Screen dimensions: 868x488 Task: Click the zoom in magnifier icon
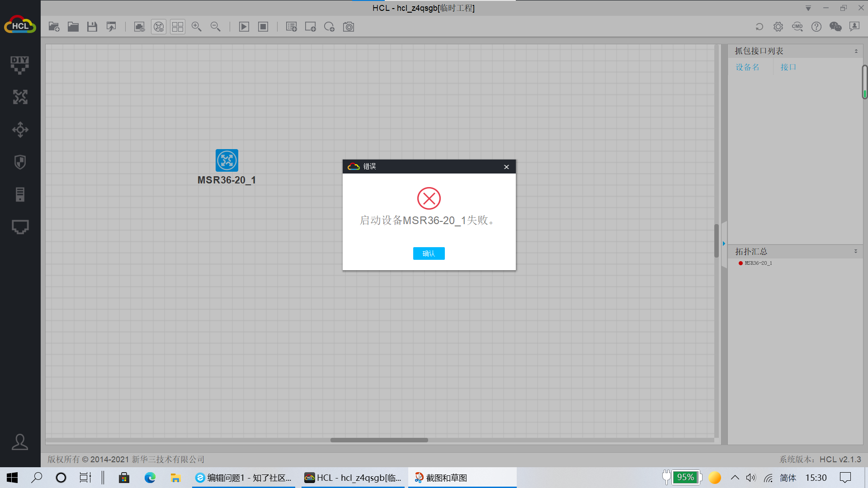[196, 27]
